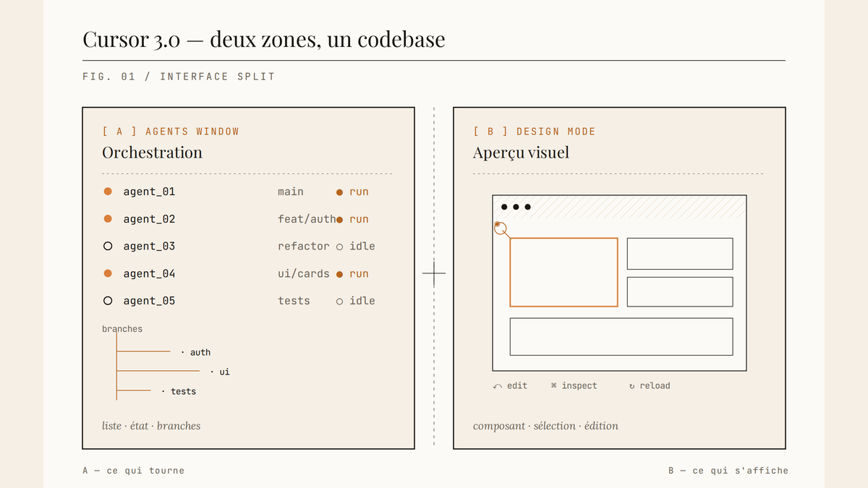This screenshot has height=488, width=868.
Task: Select the orange-outlined component in the preview
Action: (563, 272)
